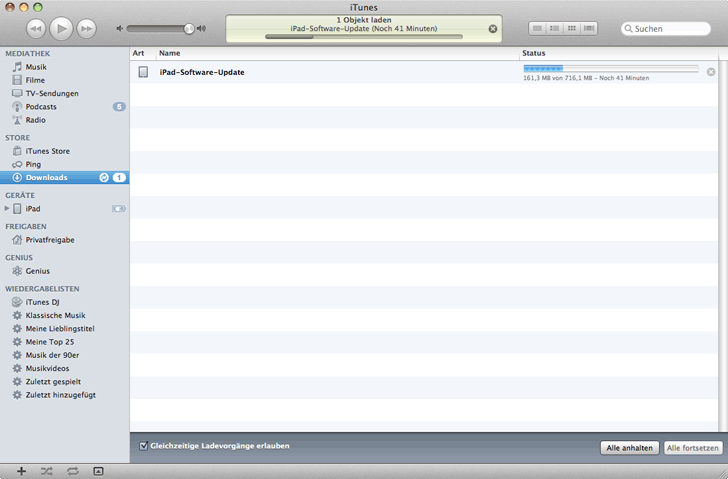728x479 pixels.
Task: Open Meine Top 25 playlist
Action: click(x=50, y=342)
